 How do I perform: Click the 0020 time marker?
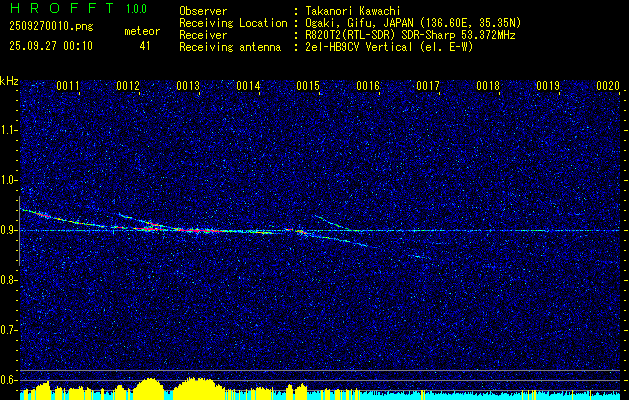[x=608, y=86]
